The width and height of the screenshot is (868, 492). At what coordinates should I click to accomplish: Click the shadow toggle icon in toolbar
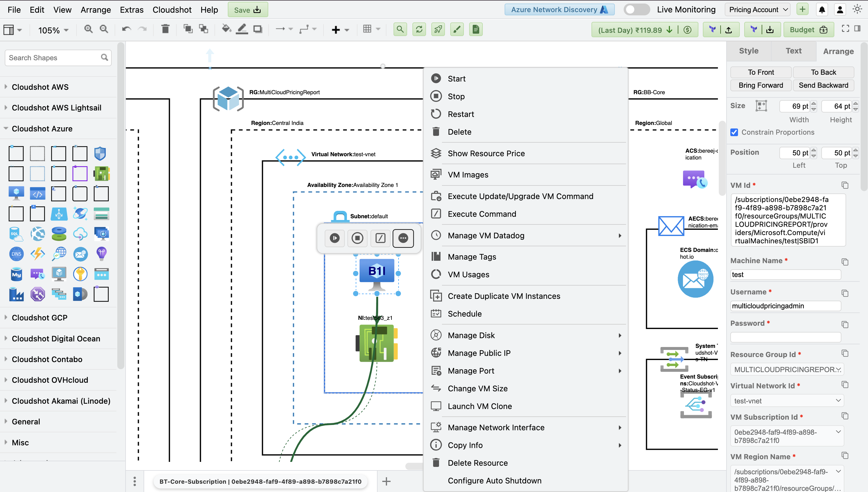(258, 30)
